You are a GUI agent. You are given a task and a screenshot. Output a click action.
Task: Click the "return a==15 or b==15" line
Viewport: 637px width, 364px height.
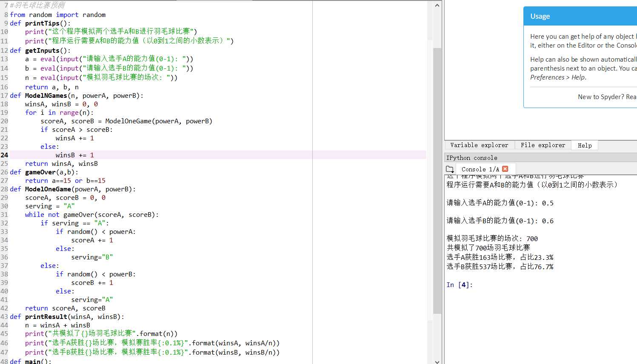[x=65, y=181]
